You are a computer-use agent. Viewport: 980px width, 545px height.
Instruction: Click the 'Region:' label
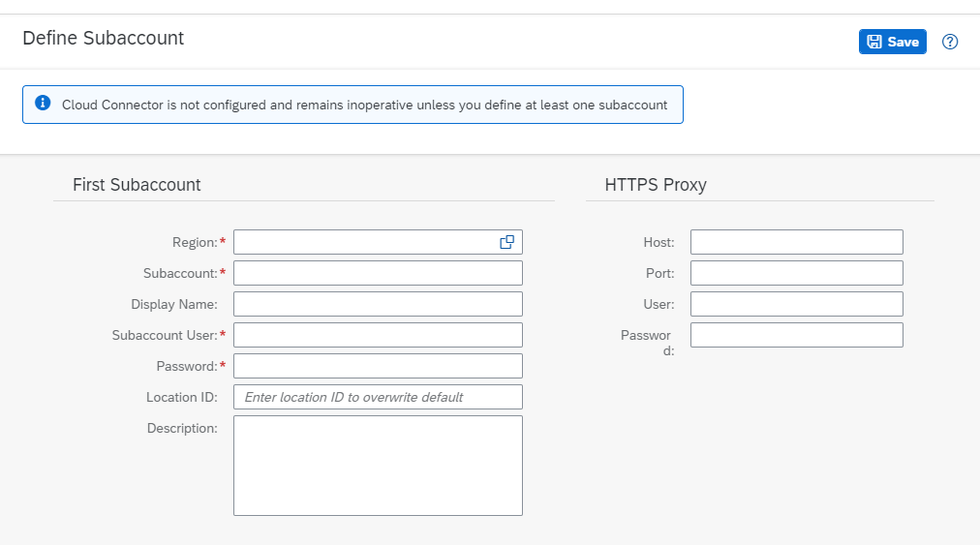[195, 243]
